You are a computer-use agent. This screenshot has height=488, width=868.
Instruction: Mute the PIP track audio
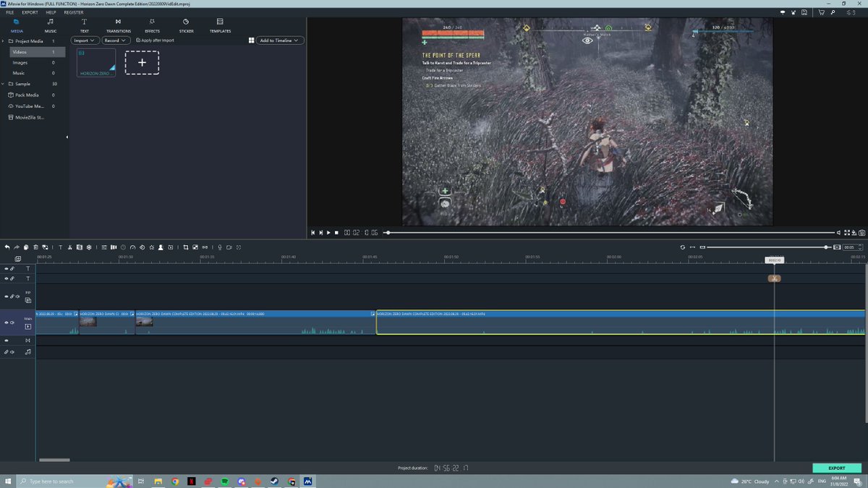(17, 296)
